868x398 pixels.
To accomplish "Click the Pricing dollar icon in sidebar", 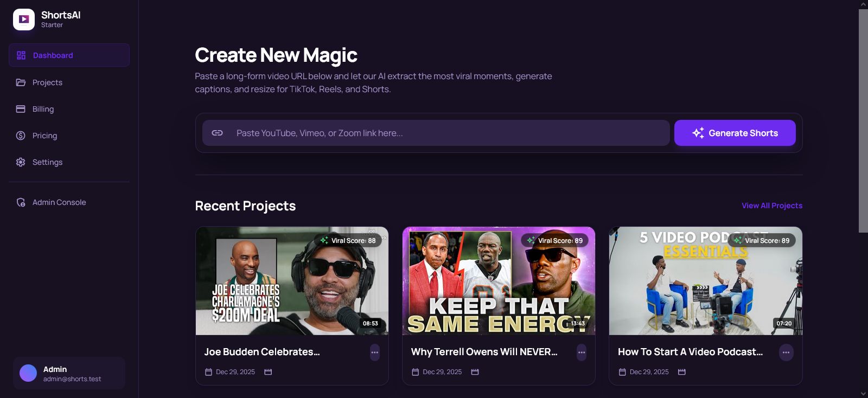I will click(21, 136).
